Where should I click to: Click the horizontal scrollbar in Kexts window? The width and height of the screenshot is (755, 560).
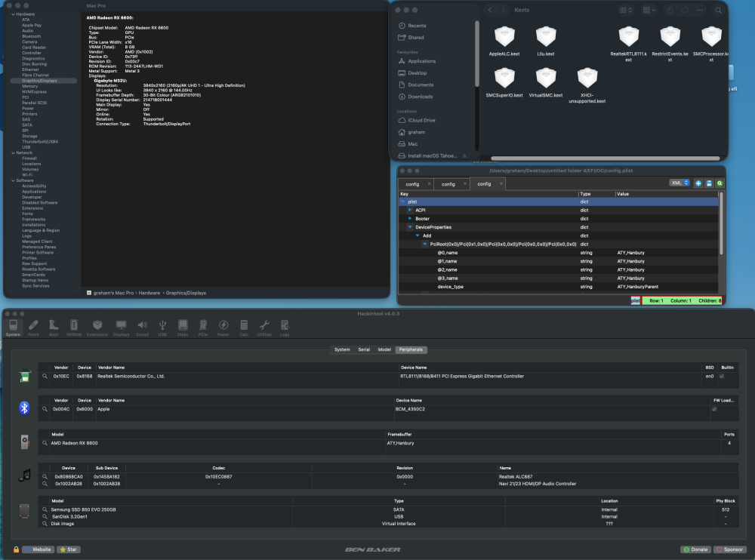pyautogui.click(x=605, y=158)
